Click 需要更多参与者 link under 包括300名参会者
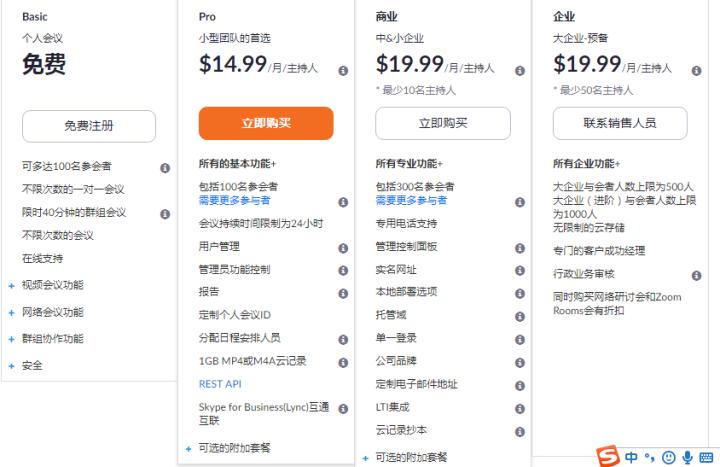This screenshot has height=467, width=720. coord(411,200)
